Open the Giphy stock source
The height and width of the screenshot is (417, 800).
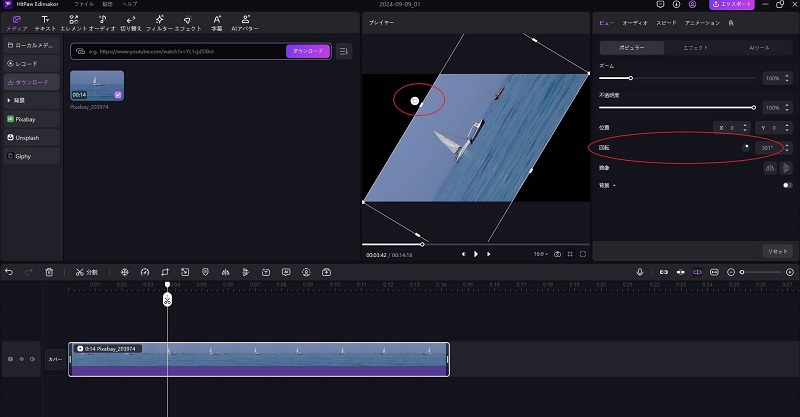click(x=31, y=156)
